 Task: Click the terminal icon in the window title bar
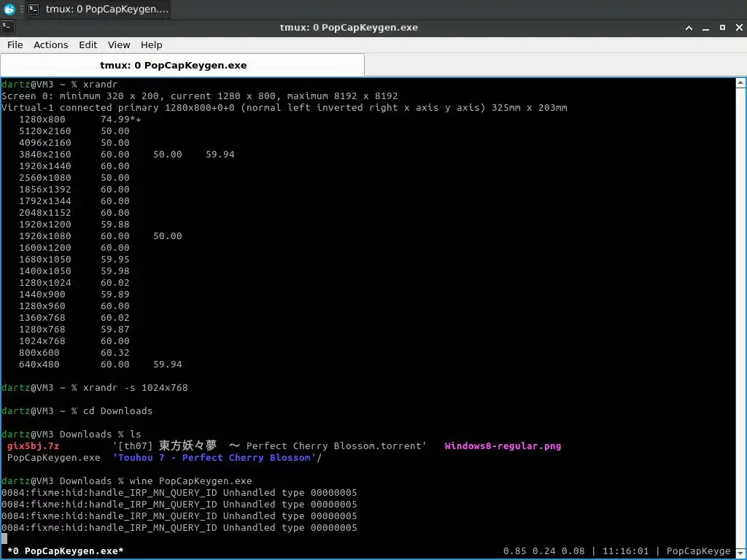click(x=7, y=27)
